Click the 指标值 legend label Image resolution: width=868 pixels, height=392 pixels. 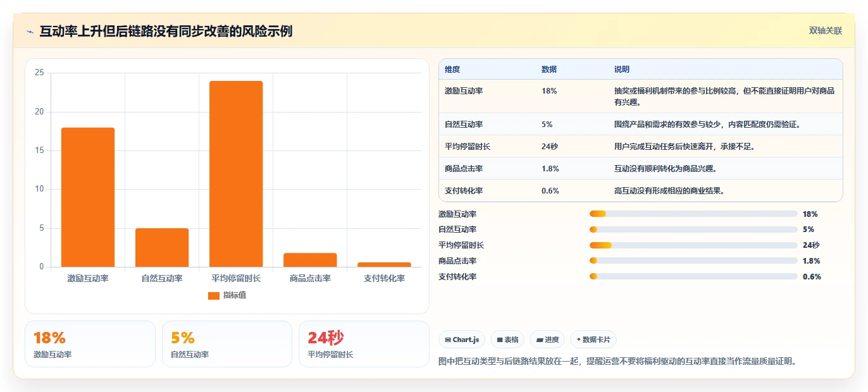(x=235, y=295)
